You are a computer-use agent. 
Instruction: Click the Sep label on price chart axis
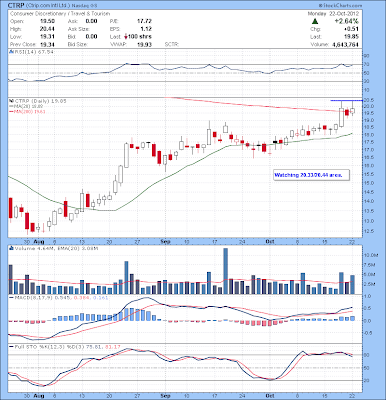pos(165,241)
